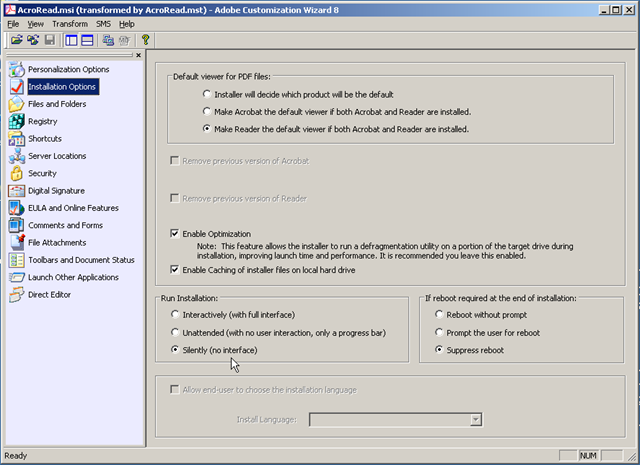Open the Files and Folders section label
The image size is (640, 465).
(x=57, y=104)
